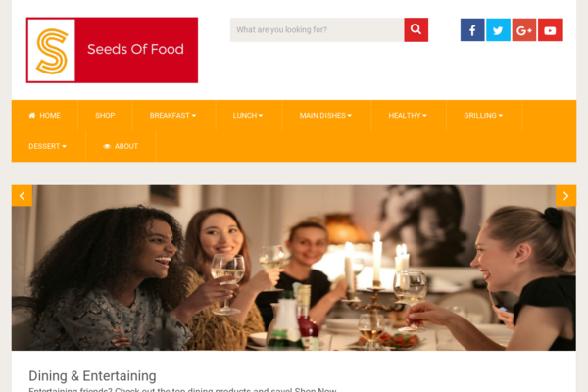The image size is (588, 392).
Task: Open the Dining & Entertaining heading link
Action: pos(92,376)
